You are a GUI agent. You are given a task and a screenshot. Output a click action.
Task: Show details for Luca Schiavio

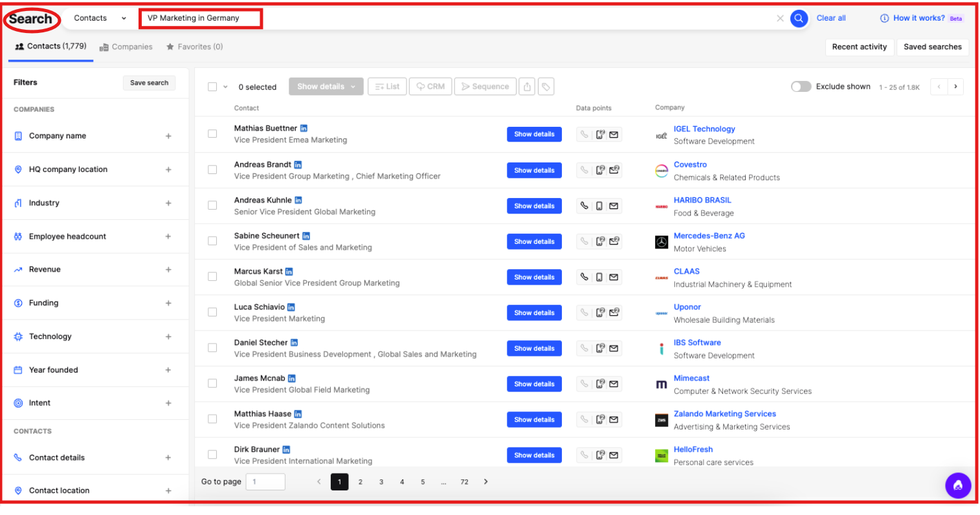(x=534, y=312)
